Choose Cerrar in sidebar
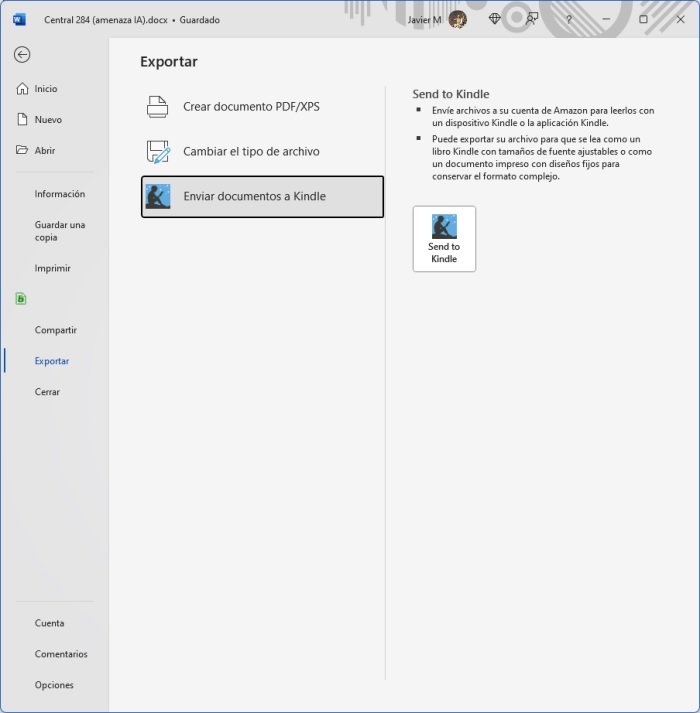The height and width of the screenshot is (713, 700). point(47,392)
